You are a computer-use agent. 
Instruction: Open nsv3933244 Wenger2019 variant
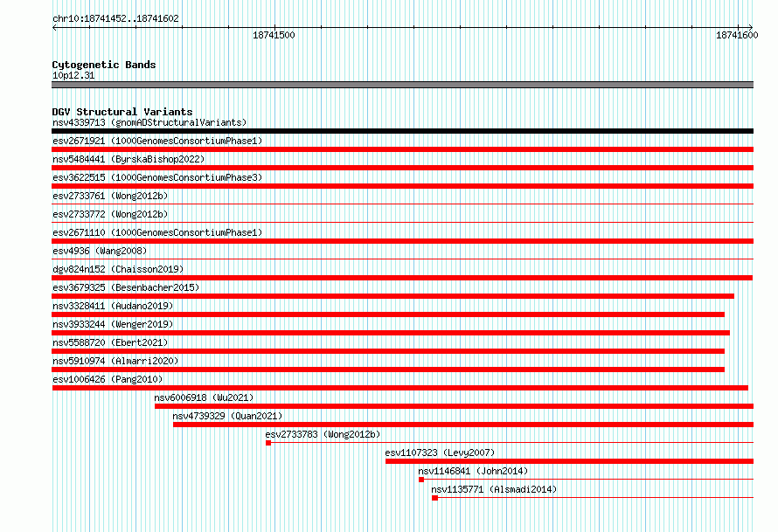pos(113,324)
